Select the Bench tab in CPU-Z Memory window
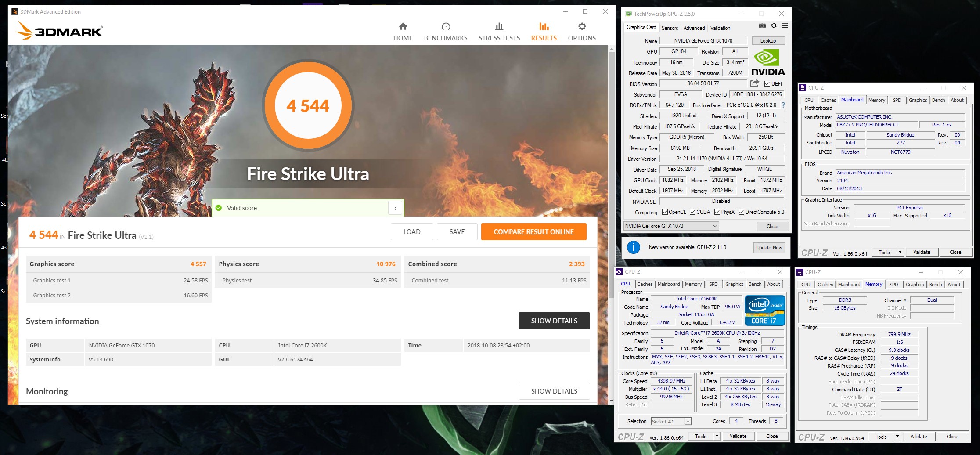Image resolution: width=980 pixels, height=455 pixels. click(x=935, y=285)
